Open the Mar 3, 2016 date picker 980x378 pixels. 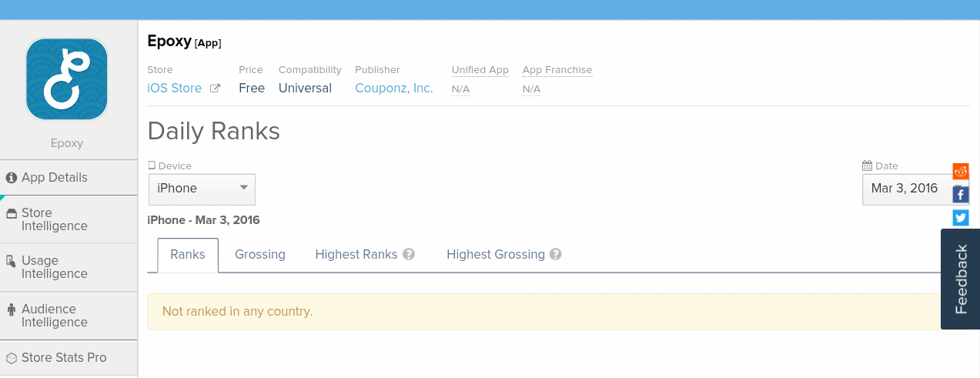pyautogui.click(x=905, y=189)
